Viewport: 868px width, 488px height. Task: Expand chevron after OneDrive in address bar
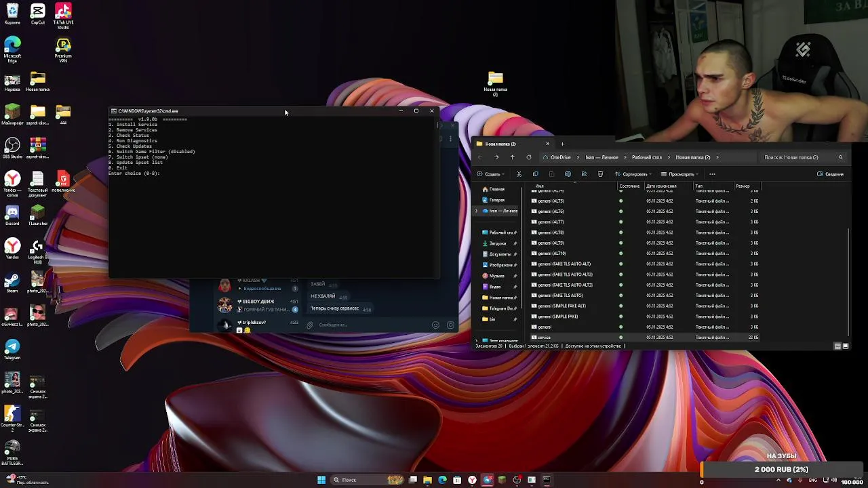pos(578,157)
